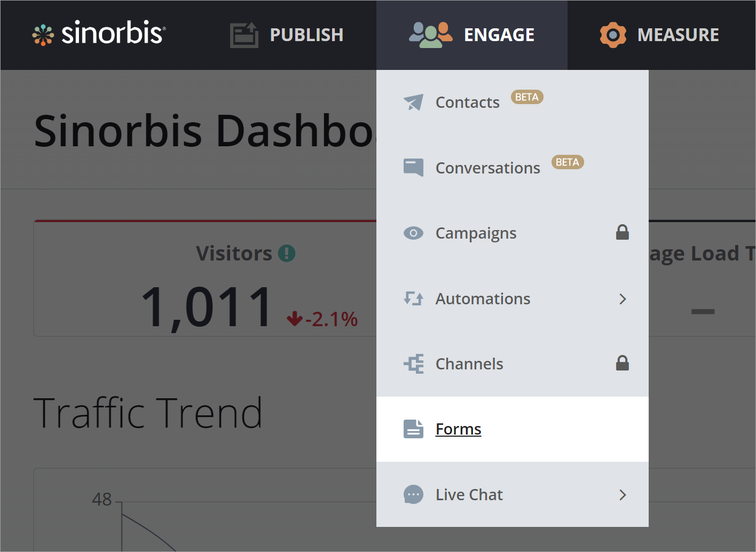Click the Campaigns eye icon
This screenshot has height=552, width=756.
(413, 233)
